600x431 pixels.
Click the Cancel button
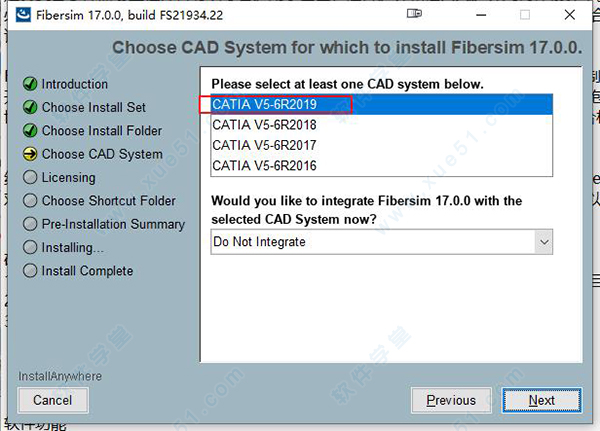point(53,400)
